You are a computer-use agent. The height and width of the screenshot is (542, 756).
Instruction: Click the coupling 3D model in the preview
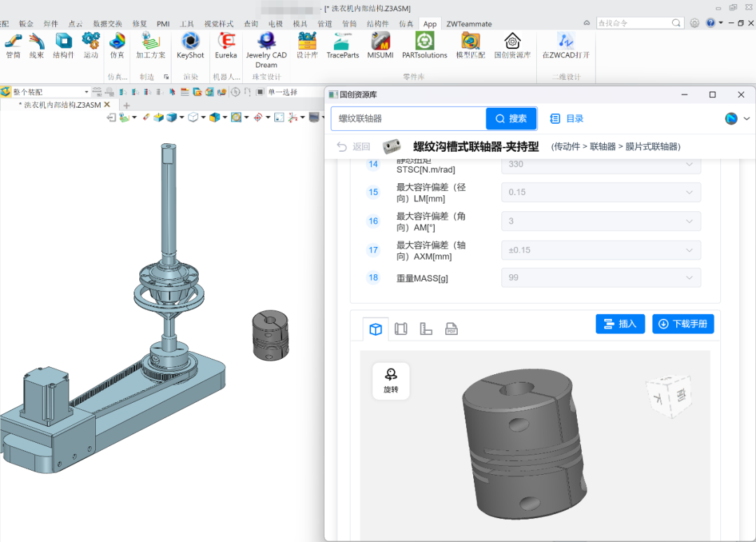point(524,443)
